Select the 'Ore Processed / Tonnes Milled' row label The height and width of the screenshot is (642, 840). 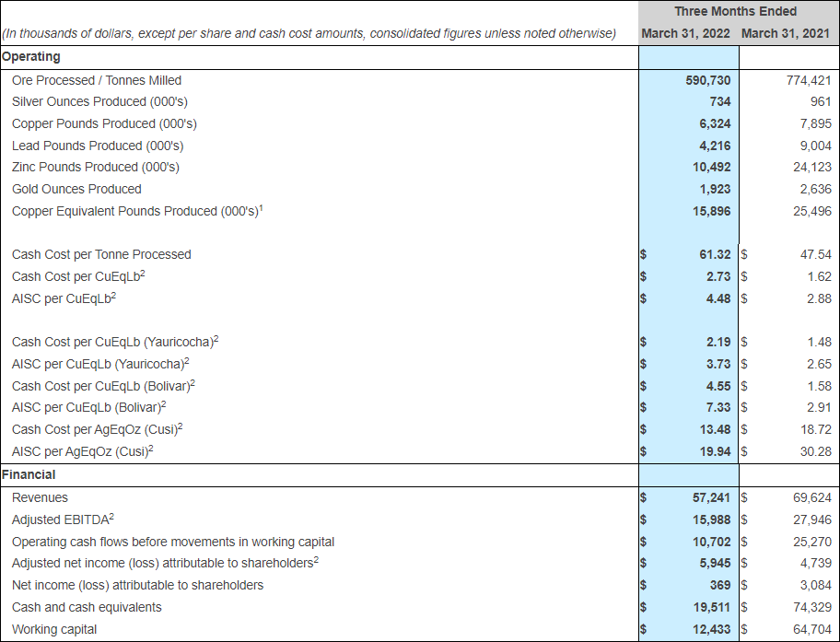click(x=97, y=80)
